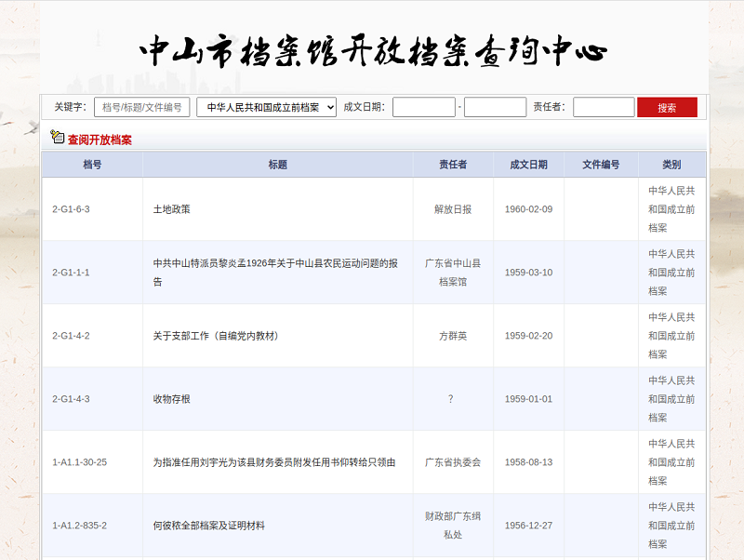
Task: Click the 责任者 column header
Action: tap(453, 165)
